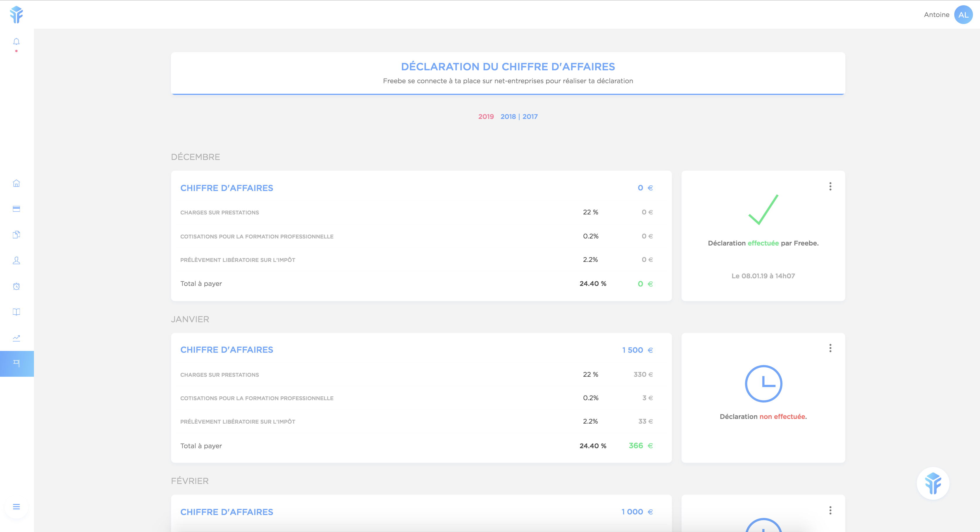The height and width of the screenshot is (532, 980).
Task: Click the page title DÉCLARATION DU CHIFFRE D'AFFAIRES
Action: tap(508, 66)
